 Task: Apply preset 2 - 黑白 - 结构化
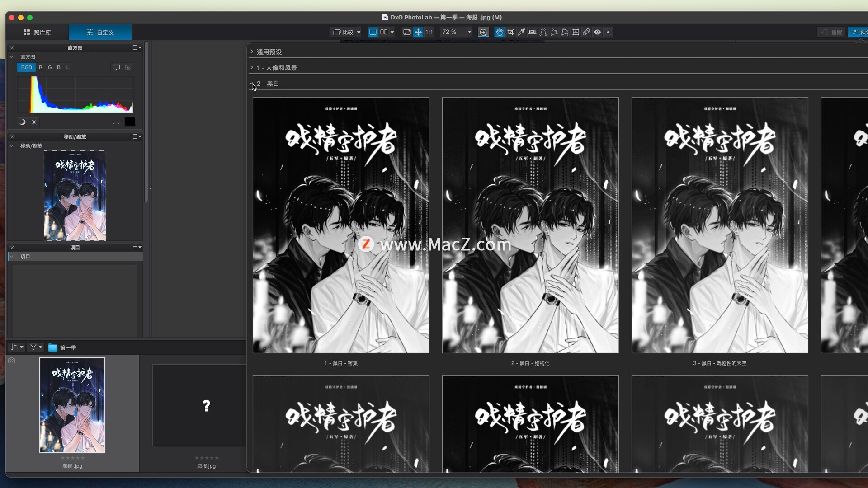[x=530, y=225]
